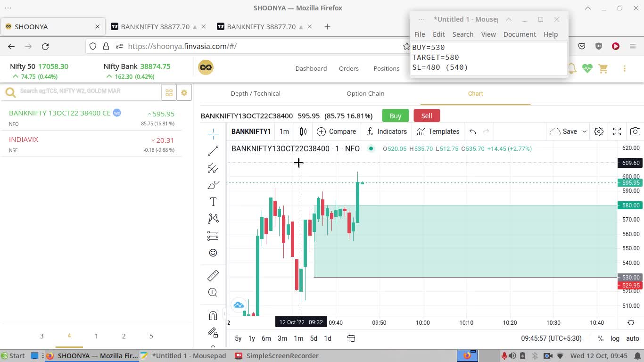Image resolution: width=644 pixels, height=362 pixels.
Task: Open the chart patterns tool
Action: click(213, 219)
